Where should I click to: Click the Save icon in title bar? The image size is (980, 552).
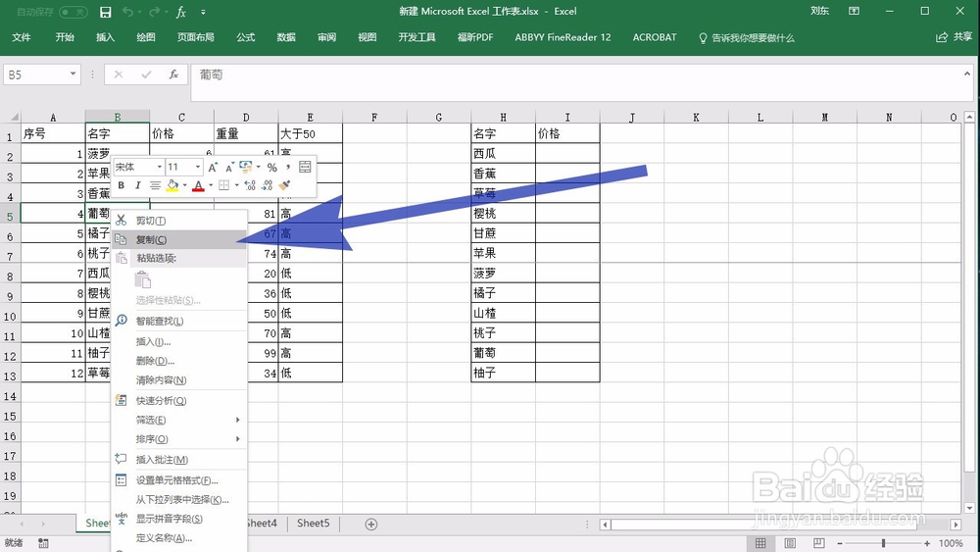coord(106,12)
